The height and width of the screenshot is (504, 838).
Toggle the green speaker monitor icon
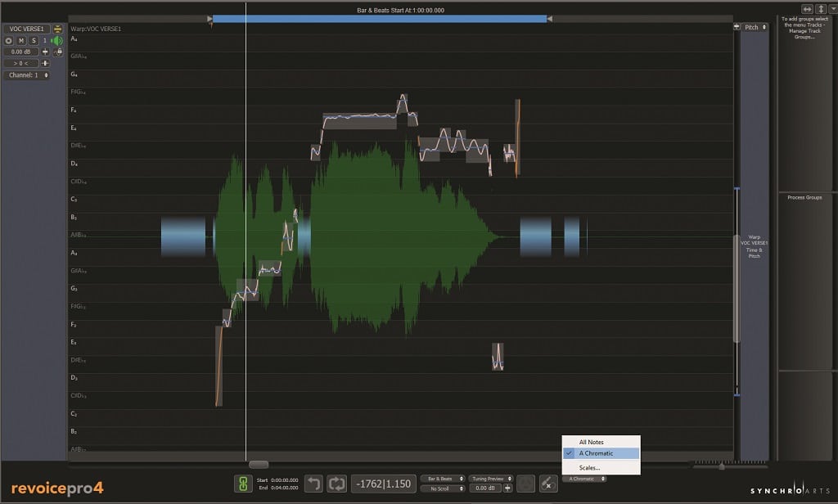[x=56, y=41]
